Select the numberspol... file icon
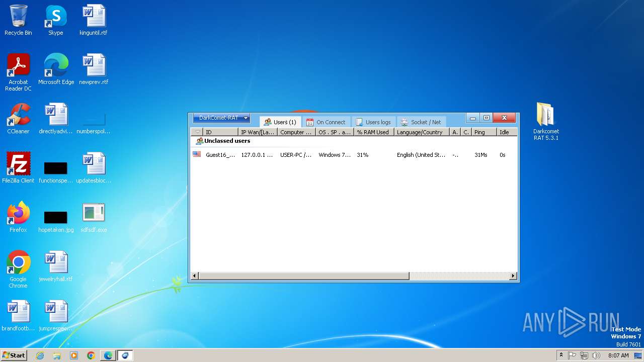Viewport: 644px width, 362px height. tap(94, 124)
